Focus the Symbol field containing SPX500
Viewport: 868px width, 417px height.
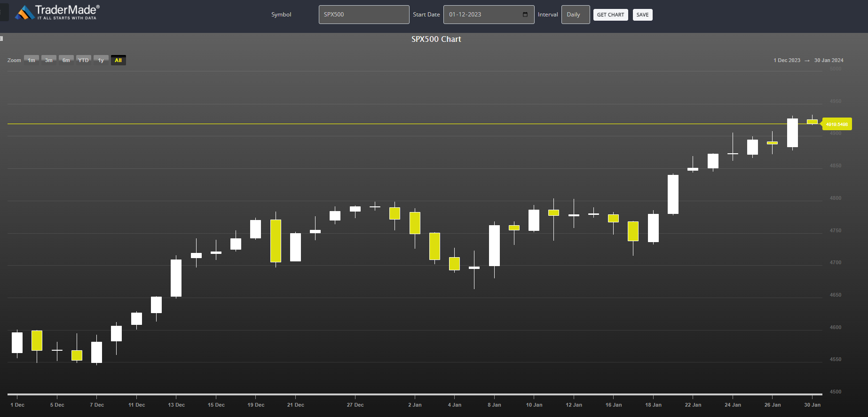tap(364, 15)
